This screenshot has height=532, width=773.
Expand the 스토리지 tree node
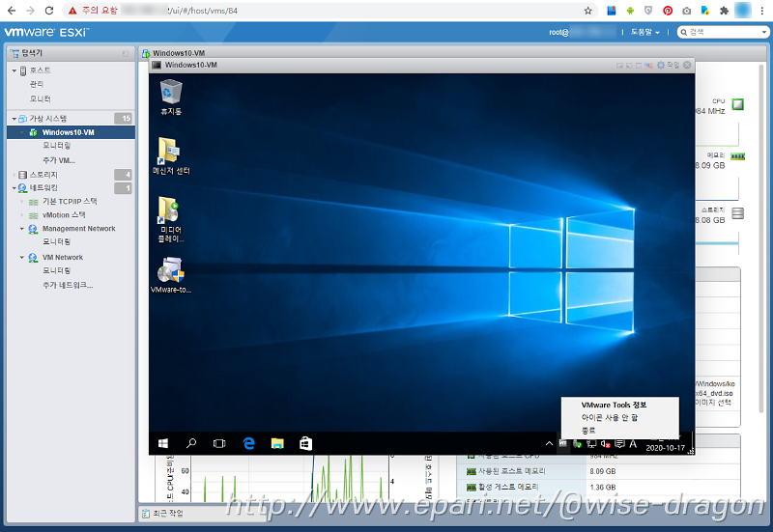[14, 175]
